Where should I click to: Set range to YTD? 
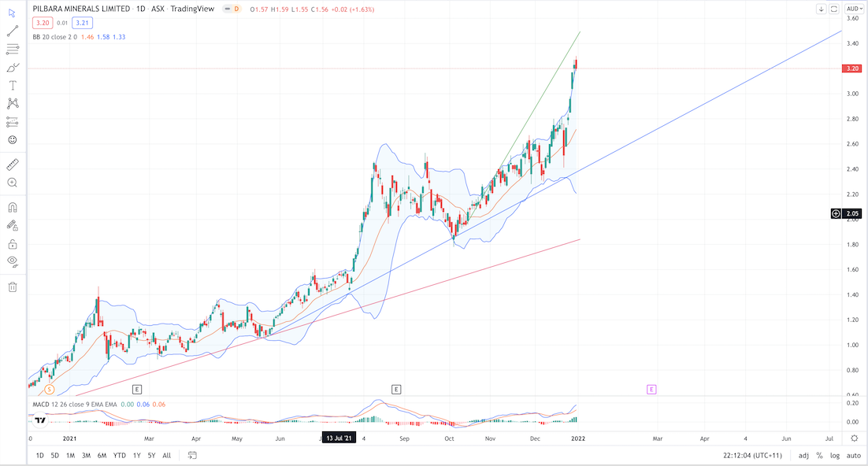click(120, 456)
